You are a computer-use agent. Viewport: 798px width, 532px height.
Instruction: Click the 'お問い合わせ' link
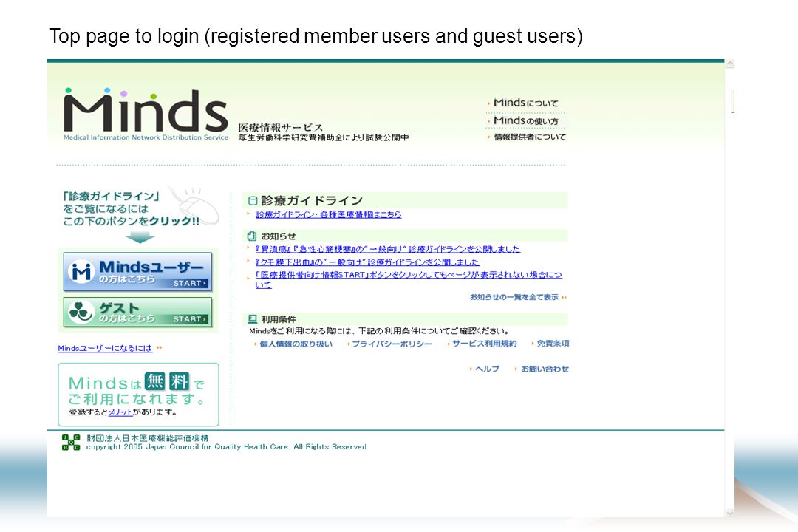[545, 369]
